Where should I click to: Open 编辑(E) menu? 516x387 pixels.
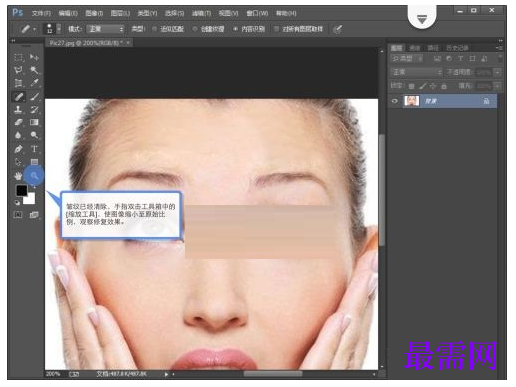(68, 13)
